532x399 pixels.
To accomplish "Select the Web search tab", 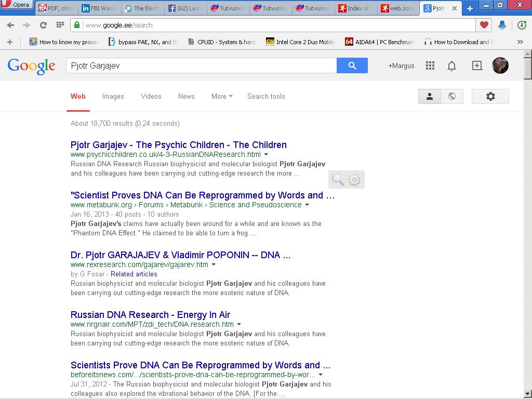I will click(78, 96).
